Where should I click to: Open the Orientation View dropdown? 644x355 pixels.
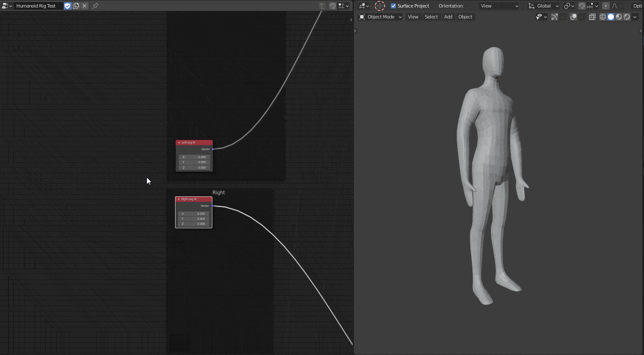click(500, 6)
